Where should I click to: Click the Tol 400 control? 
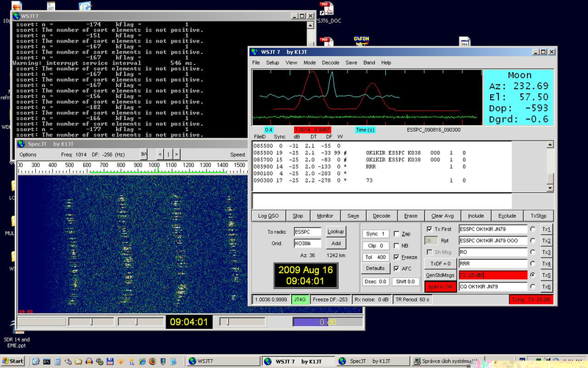click(x=376, y=257)
